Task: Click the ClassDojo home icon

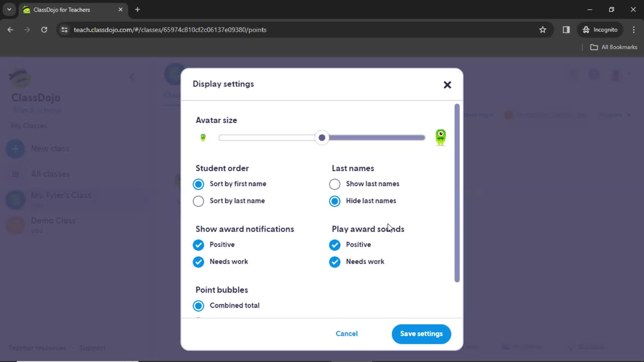Action: tap(19, 77)
